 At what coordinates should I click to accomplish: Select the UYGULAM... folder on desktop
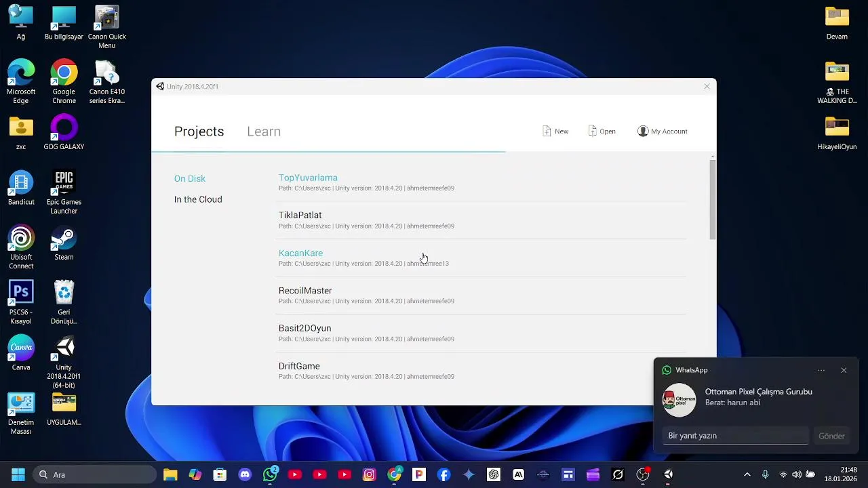point(64,409)
